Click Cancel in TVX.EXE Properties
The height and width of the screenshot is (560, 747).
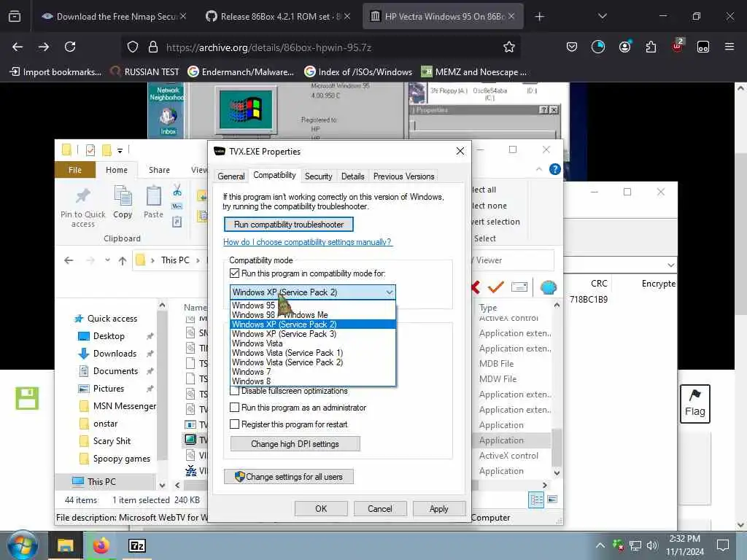coord(379,508)
